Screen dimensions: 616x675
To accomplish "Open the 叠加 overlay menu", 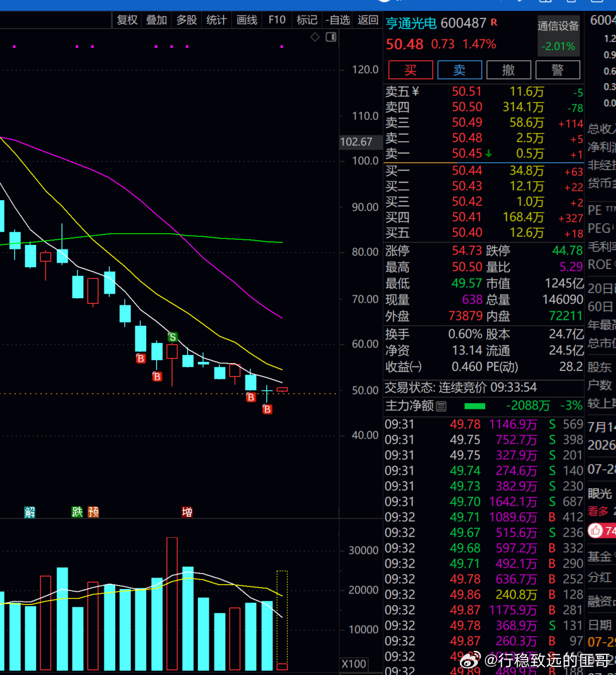I will point(156,20).
